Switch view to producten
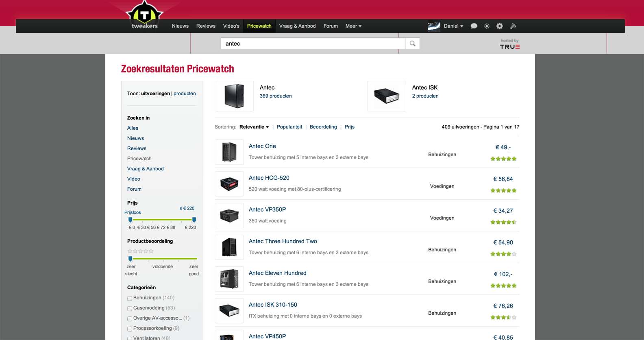Image resolution: width=644 pixels, height=340 pixels. click(185, 94)
